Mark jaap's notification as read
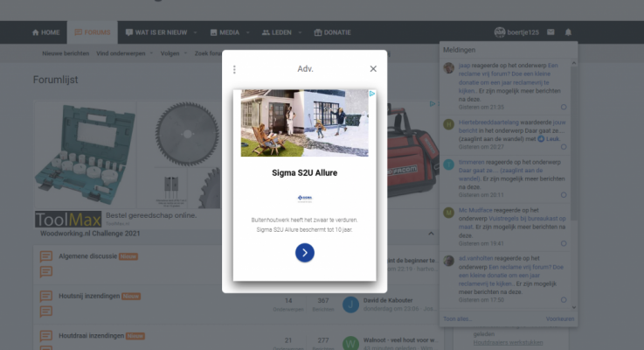644x350 pixels. click(564, 107)
